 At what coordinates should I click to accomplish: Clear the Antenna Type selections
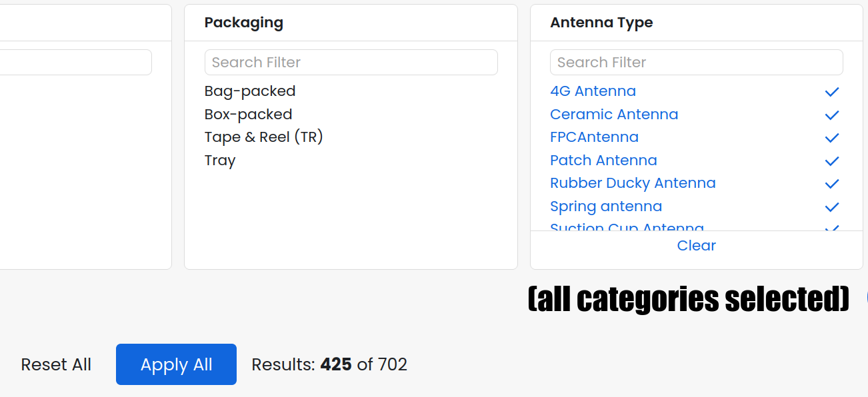click(x=696, y=246)
